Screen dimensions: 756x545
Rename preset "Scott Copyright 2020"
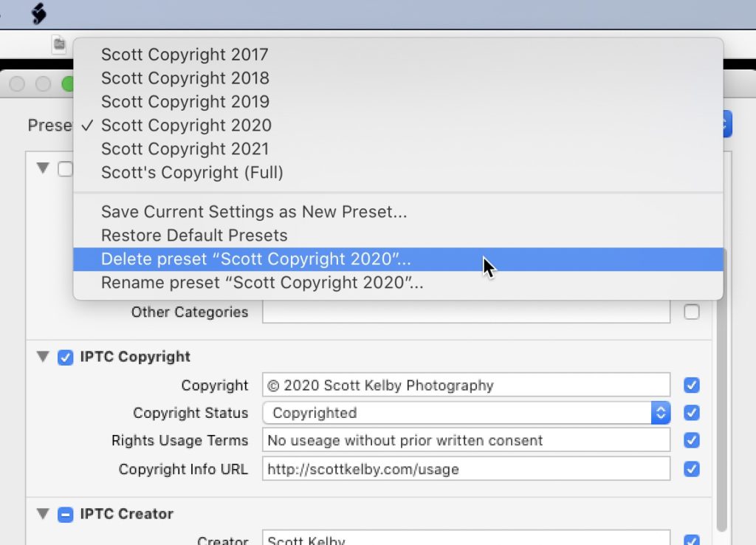(x=398, y=283)
